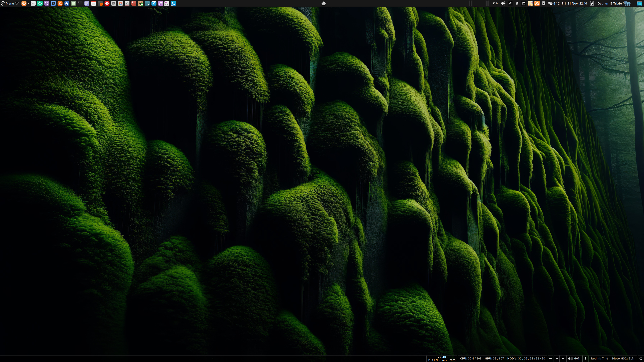Toggle play/pause in the bottom playback controls
Screen dimensions: 644x362
point(557,358)
